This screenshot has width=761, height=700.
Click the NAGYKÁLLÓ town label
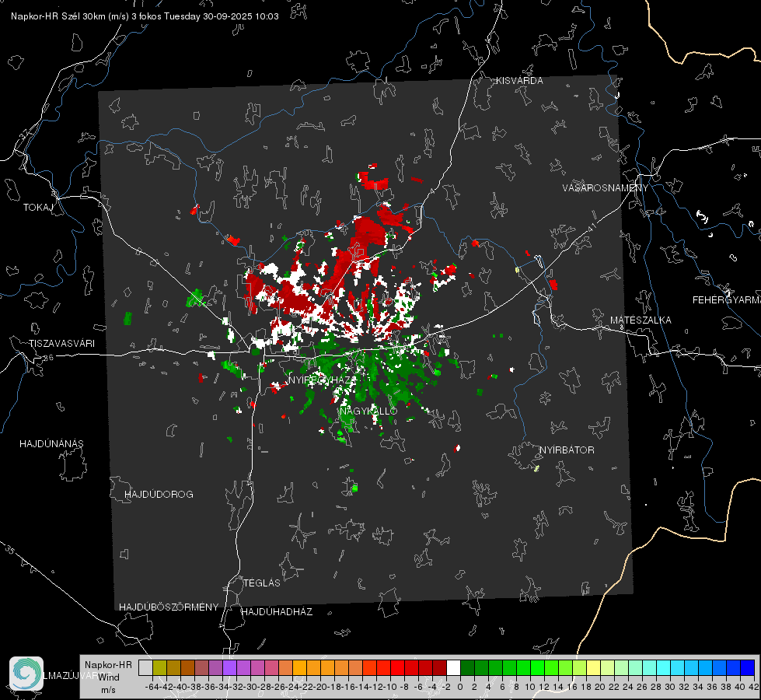click(x=368, y=411)
